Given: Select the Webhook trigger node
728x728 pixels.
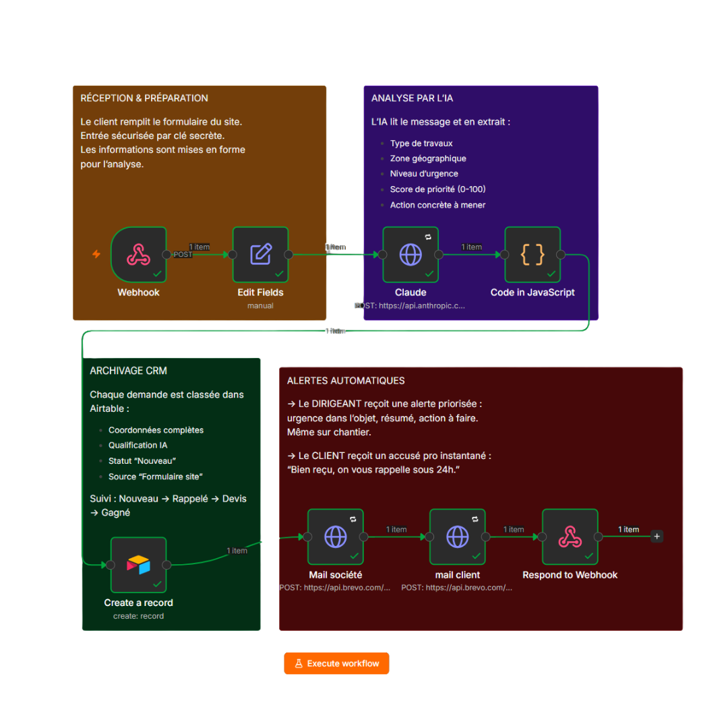Looking at the screenshot, I should coord(138,254).
